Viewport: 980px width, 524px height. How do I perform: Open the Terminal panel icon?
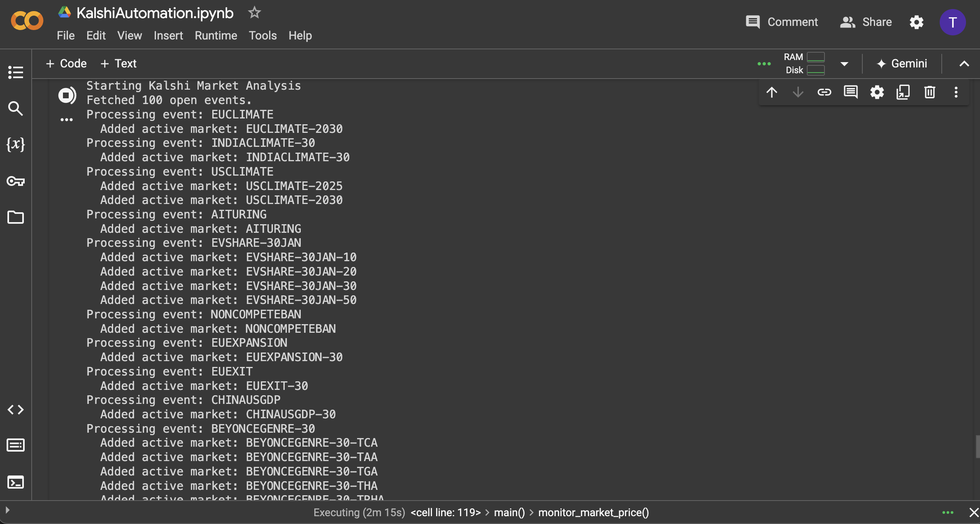coord(16,482)
